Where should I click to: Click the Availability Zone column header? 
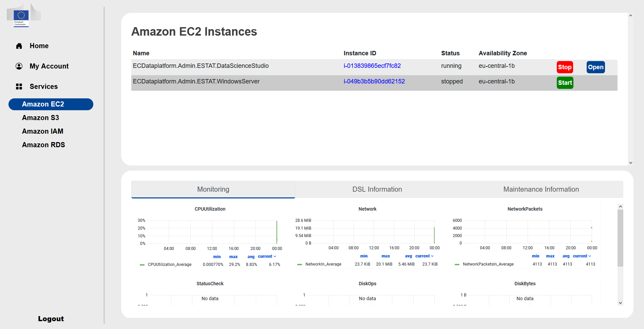503,53
